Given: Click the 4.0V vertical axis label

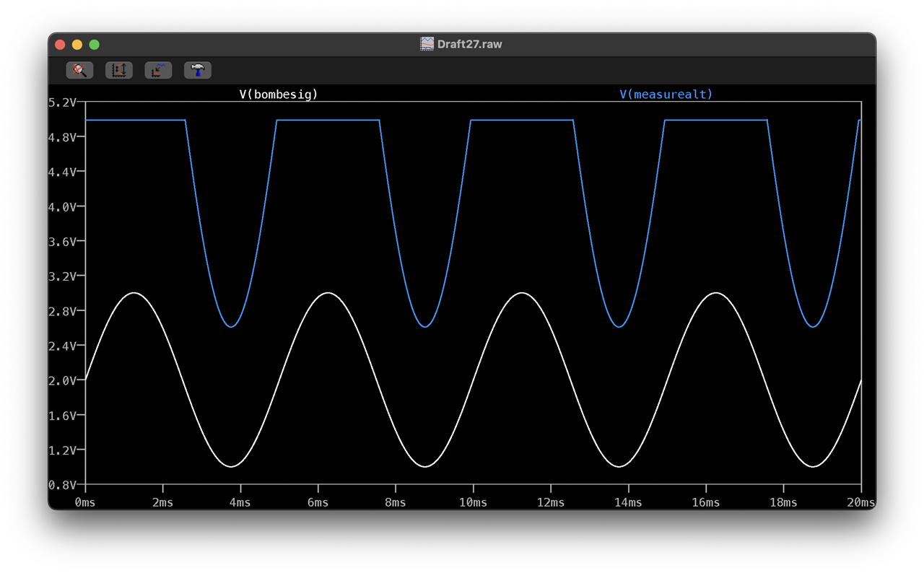Looking at the screenshot, I should (x=62, y=206).
